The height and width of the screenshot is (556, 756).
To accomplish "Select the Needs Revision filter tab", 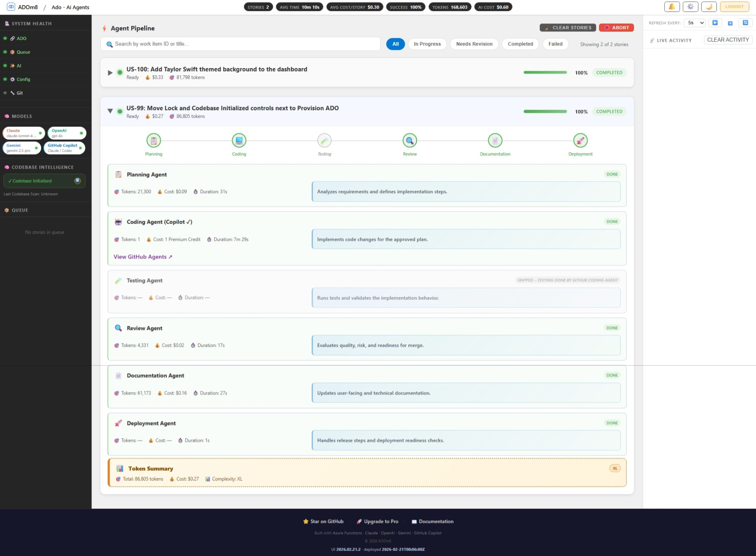I will [x=474, y=44].
